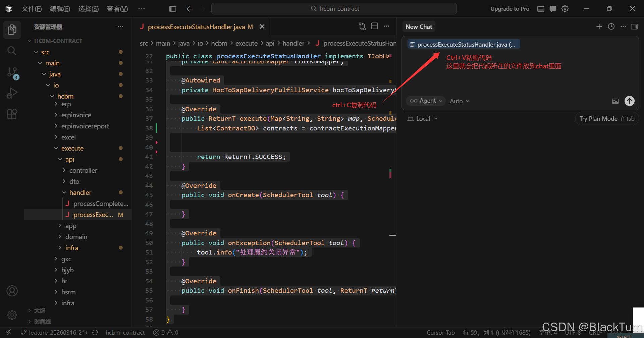Click the handler breadcrumb segment
Screen dimensions: 644x338
click(293, 43)
